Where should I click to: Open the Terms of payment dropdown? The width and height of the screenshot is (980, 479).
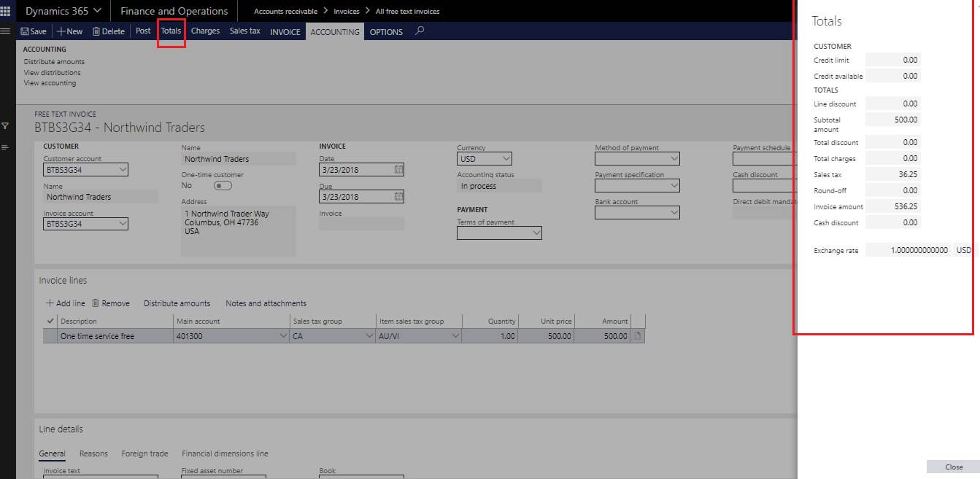(x=536, y=233)
